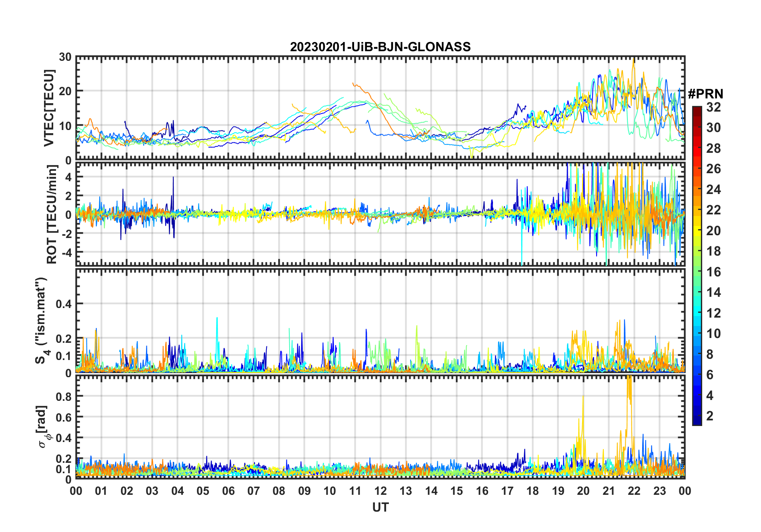Click the colorbar tick label 32

click(713, 107)
